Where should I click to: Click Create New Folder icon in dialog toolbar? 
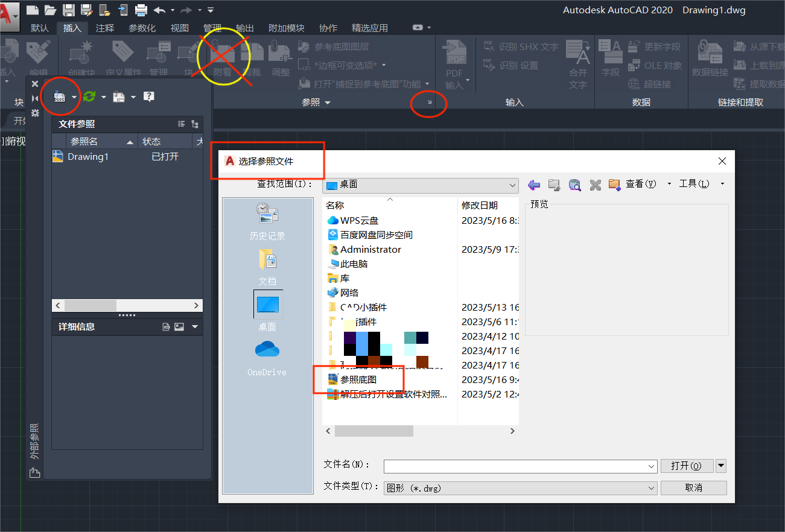(x=614, y=185)
